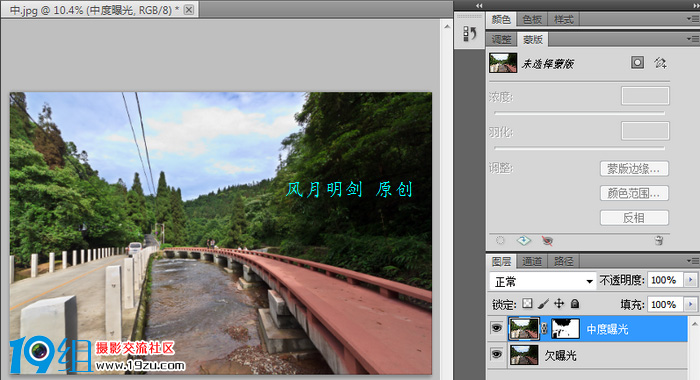
Task: Click the canvas vertical scrollbar up arrow
Action: tap(447, 27)
